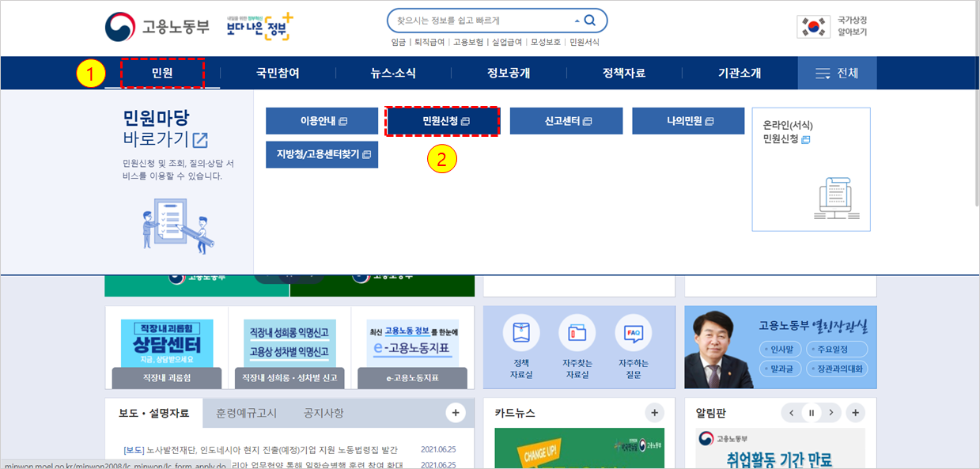Click the 주요일정 pill link
Screen dimensions: 980x469
coord(837,350)
